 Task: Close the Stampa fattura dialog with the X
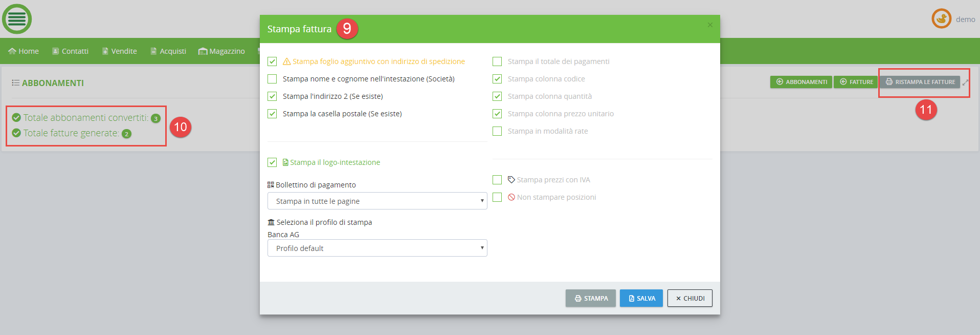click(x=710, y=25)
